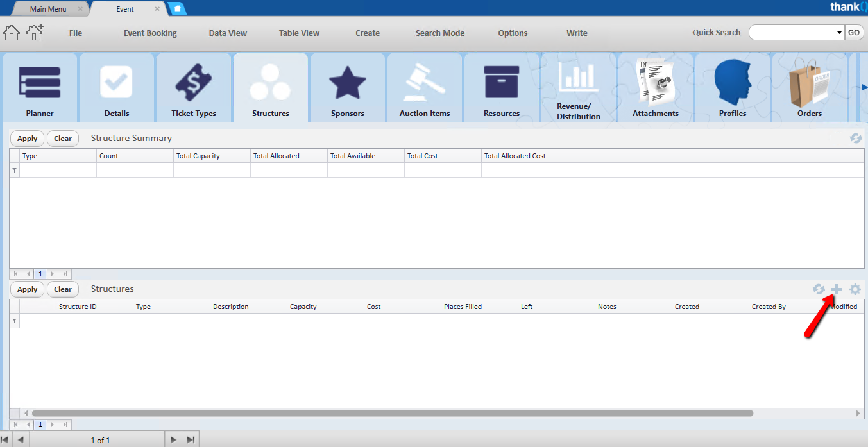Sort by Structure ID column header
This screenshot has height=447, width=868.
[x=94, y=307]
